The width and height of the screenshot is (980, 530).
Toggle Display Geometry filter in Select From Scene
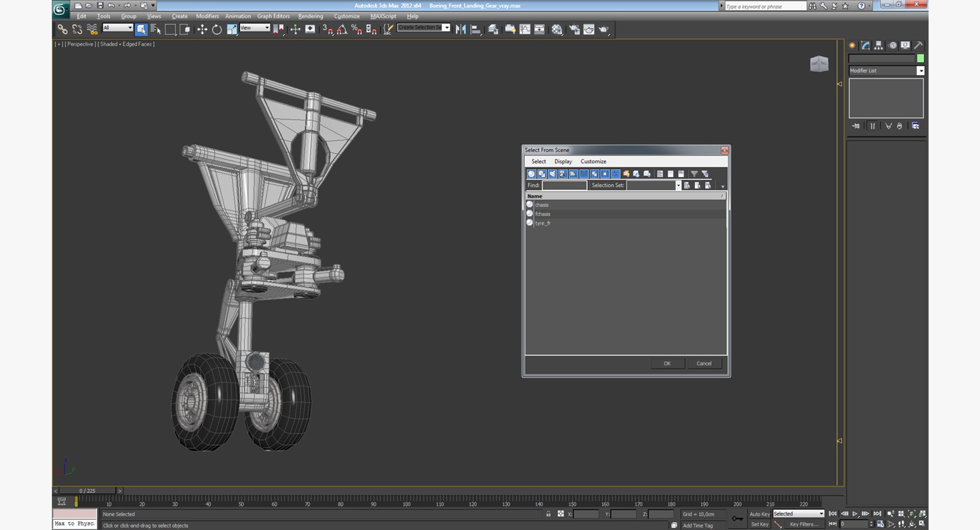(531, 174)
